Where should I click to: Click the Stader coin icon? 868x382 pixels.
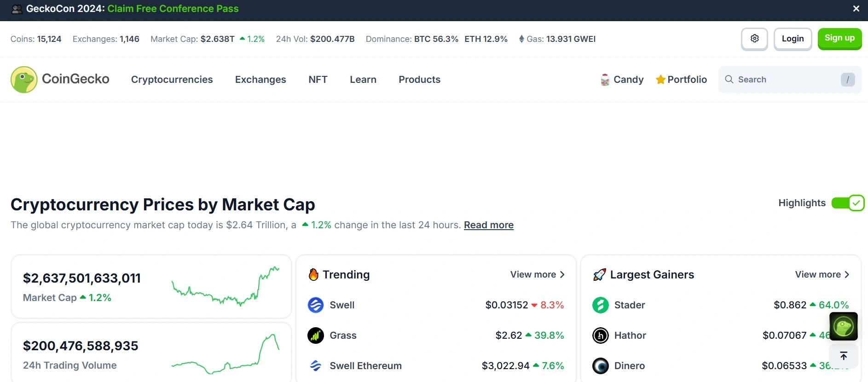click(600, 305)
